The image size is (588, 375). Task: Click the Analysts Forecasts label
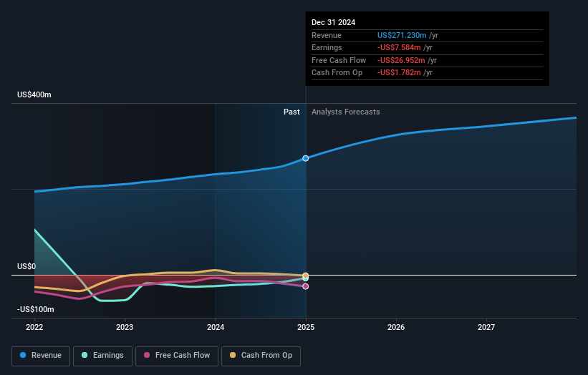pos(346,112)
